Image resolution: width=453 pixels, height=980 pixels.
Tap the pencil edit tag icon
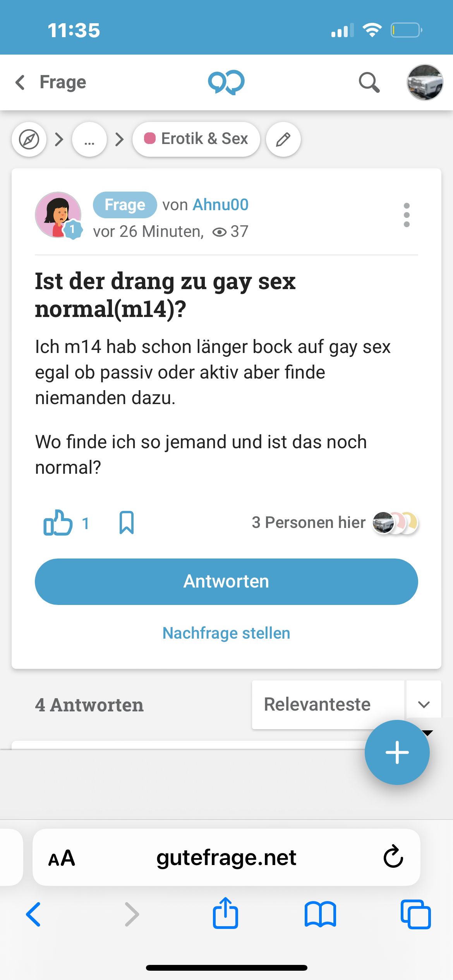pos(283,139)
